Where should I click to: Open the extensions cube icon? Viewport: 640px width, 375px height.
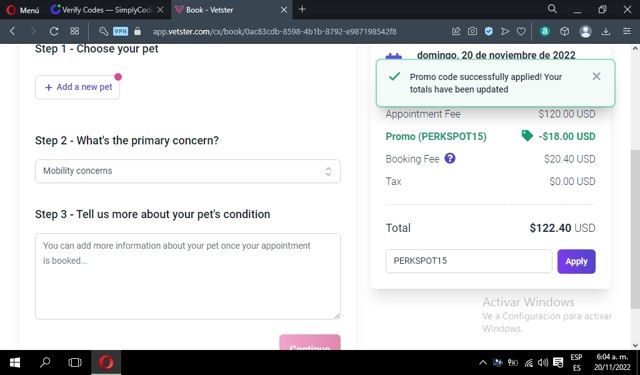[564, 31]
